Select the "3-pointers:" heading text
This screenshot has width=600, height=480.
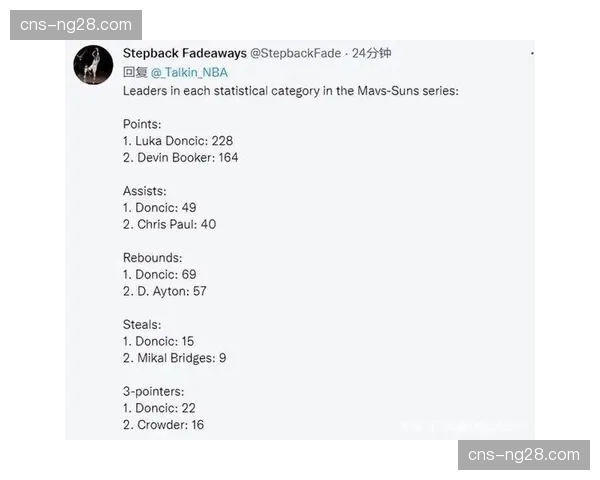[154, 391]
